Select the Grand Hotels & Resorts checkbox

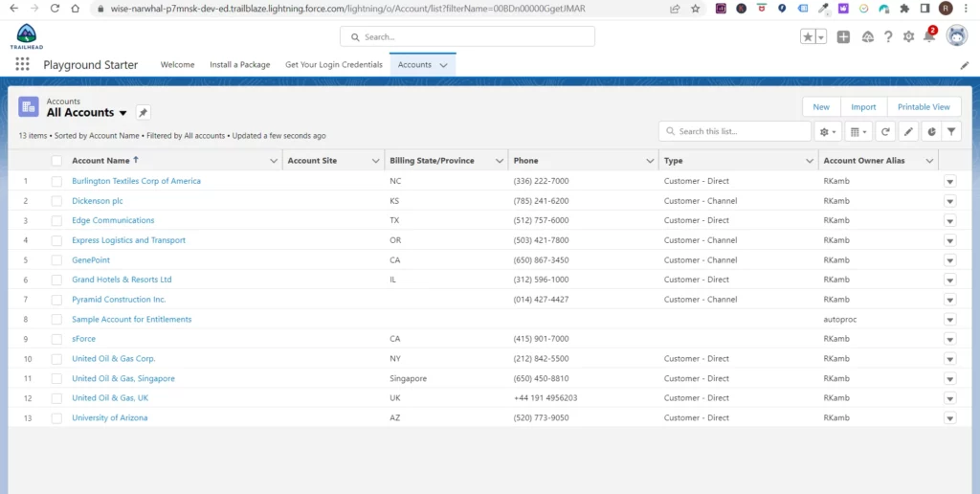[56, 280]
